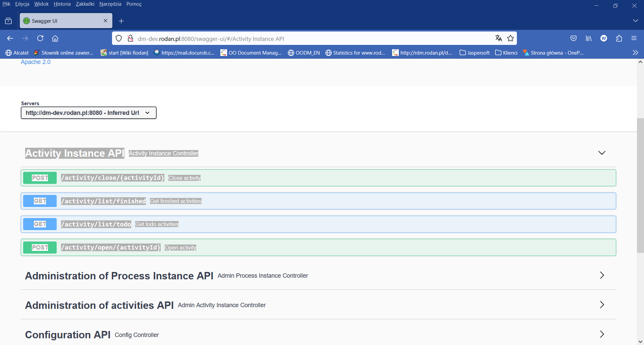
Task: Bookmark the page with the star icon
Action: click(511, 38)
